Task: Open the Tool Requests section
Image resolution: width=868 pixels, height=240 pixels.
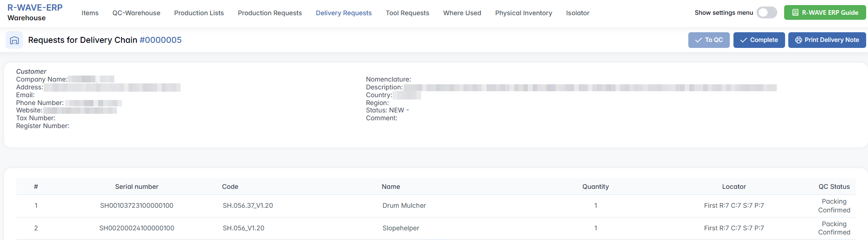Action: (407, 13)
